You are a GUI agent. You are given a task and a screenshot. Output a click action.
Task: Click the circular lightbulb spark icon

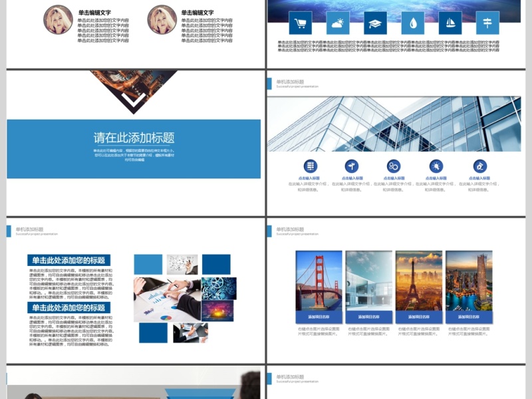[x=436, y=166]
